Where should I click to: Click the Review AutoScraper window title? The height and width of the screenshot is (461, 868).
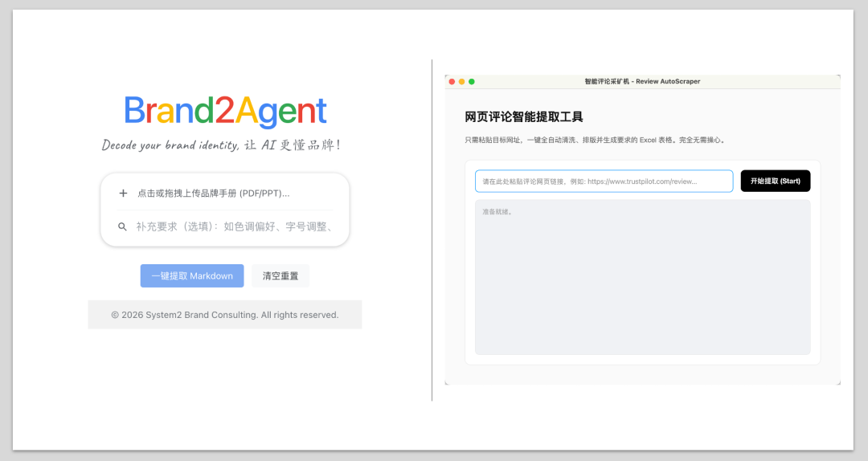(x=642, y=81)
